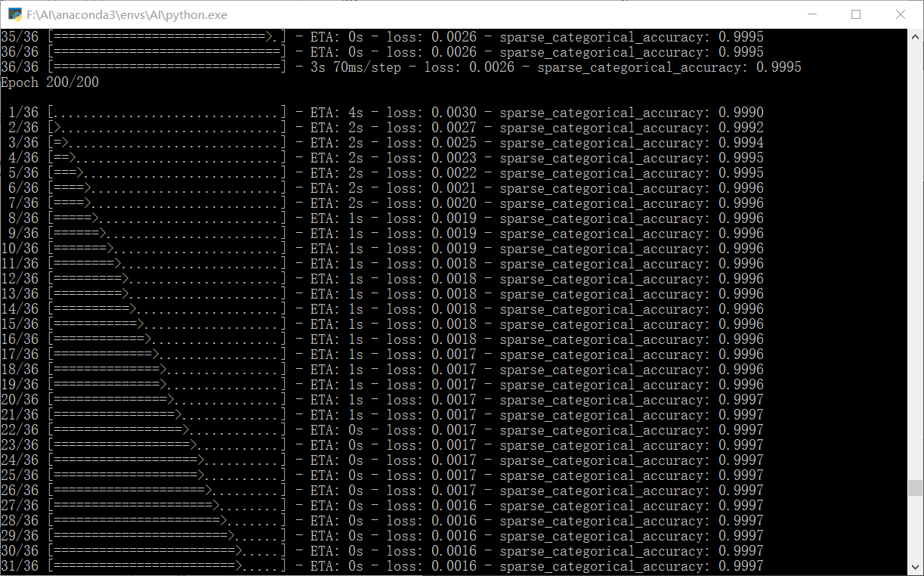The height and width of the screenshot is (576, 924).
Task: Click loss value 0.0016 in 27/36 row
Action: tap(454, 506)
